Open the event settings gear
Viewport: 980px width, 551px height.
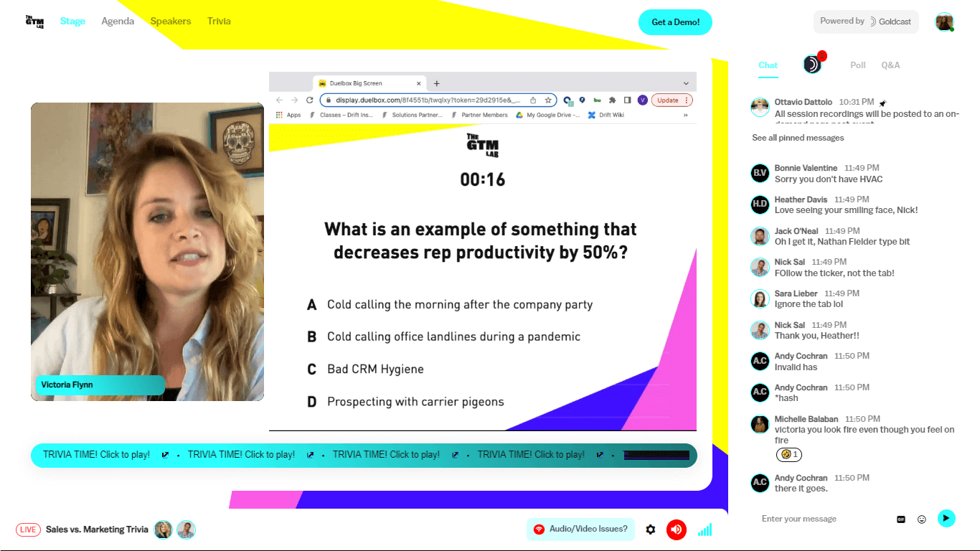click(651, 529)
